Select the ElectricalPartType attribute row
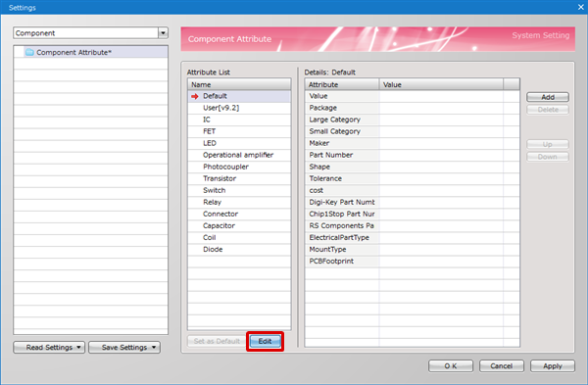The image size is (588, 385). click(x=413, y=238)
